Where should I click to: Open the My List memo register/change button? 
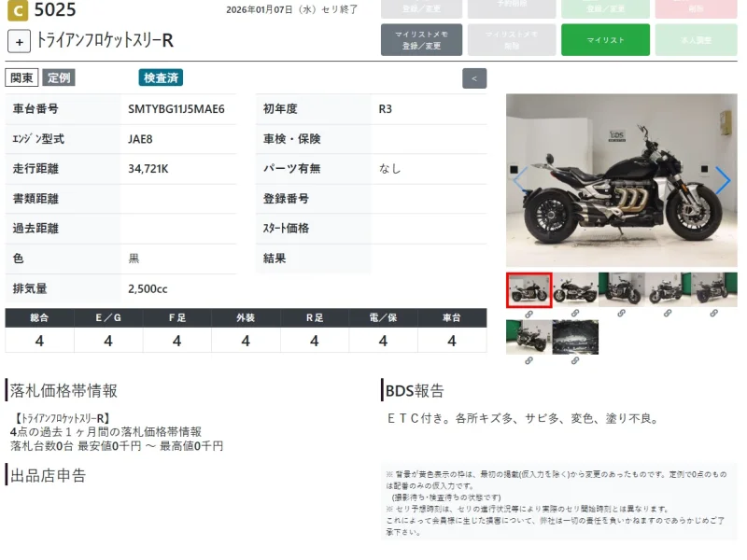coord(421,40)
